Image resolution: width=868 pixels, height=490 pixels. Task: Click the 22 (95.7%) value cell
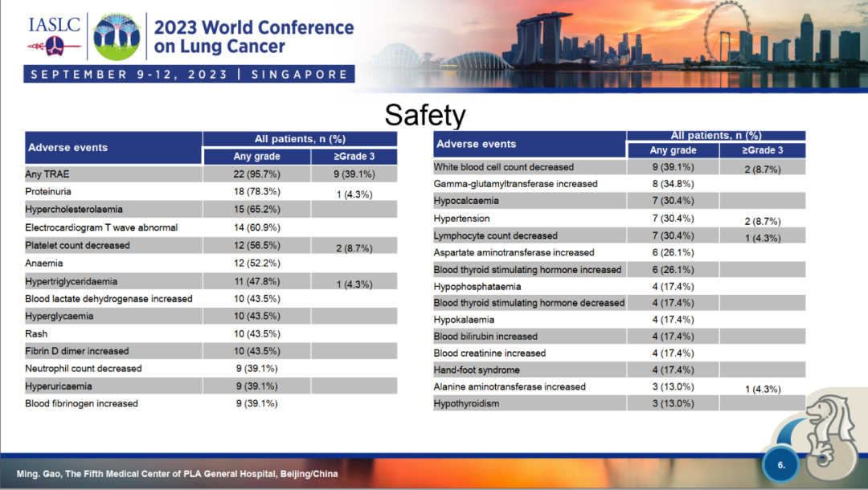pyautogui.click(x=256, y=174)
